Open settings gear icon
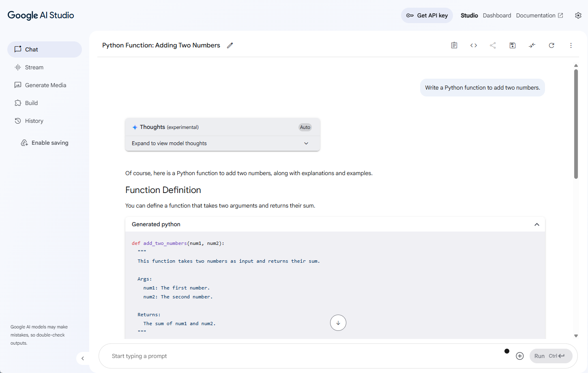This screenshot has width=588, height=373. click(578, 15)
